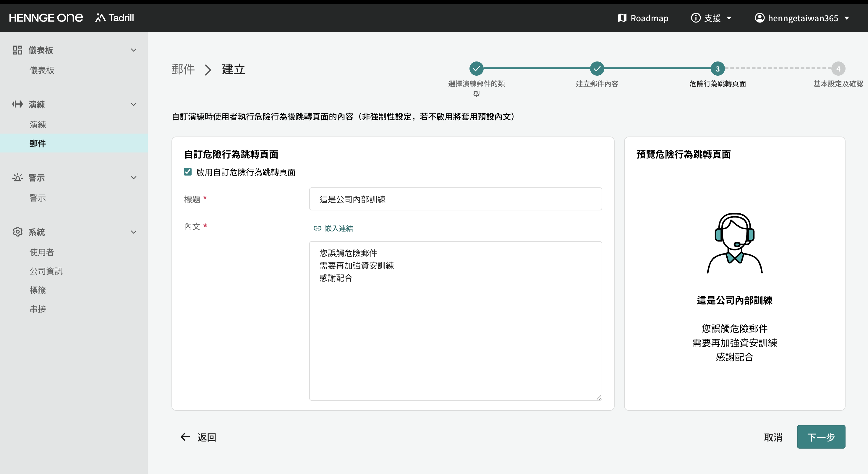Click the 系統 gear icon
This screenshot has height=474, width=868.
[17, 232]
